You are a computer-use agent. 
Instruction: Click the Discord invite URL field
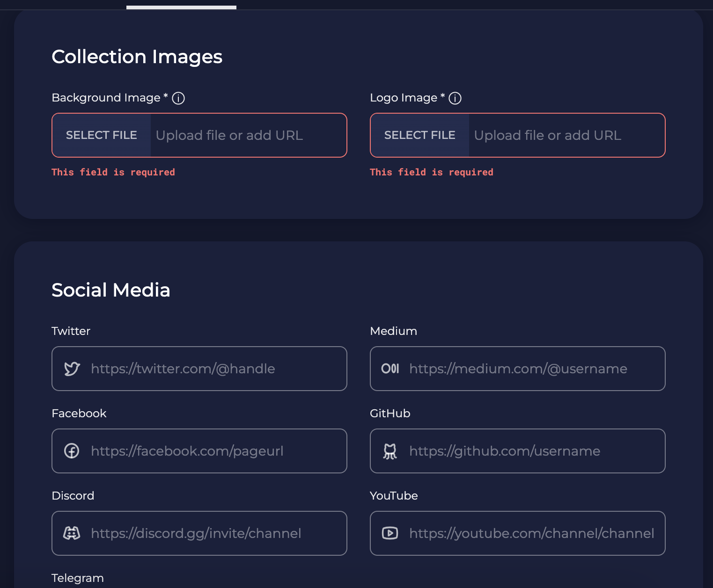point(199,533)
